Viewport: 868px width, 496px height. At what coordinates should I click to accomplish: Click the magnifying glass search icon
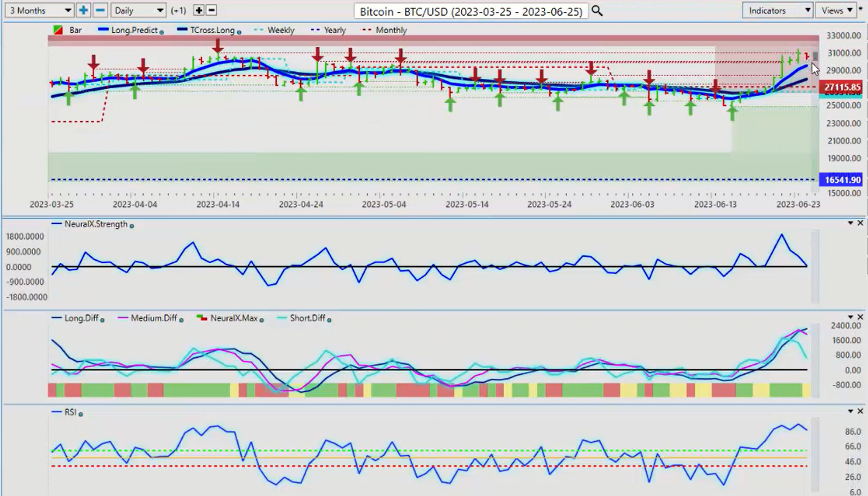(597, 10)
